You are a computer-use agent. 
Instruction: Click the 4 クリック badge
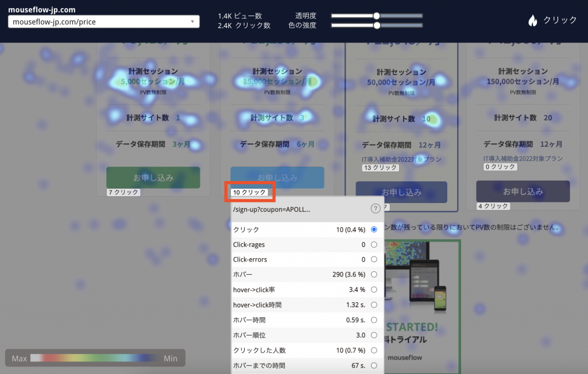pos(493,206)
